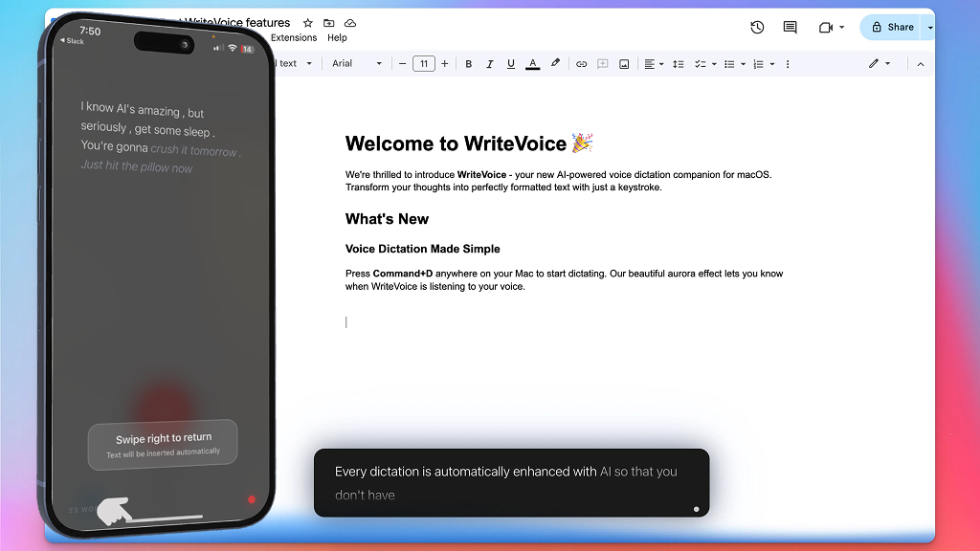Insert a link

[x=581, y=63]
